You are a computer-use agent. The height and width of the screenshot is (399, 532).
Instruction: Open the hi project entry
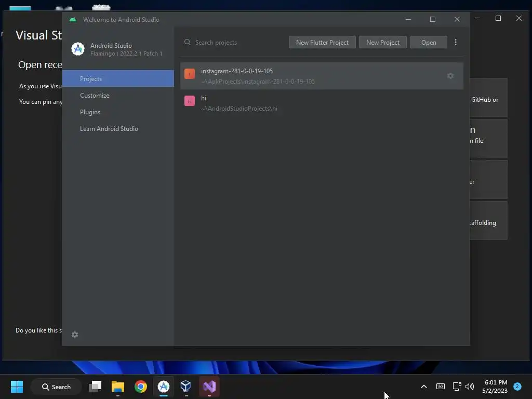(x=322, y=103)
